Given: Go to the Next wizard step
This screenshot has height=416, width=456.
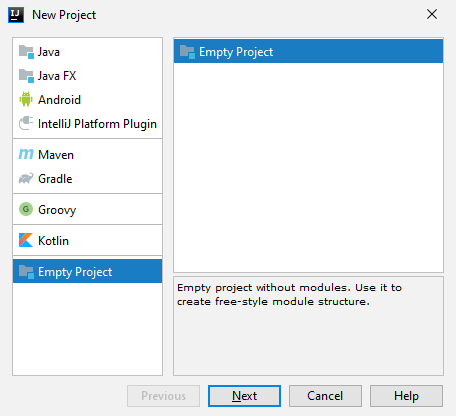Looking at the screenshot, I should click(x=244, y=396).
